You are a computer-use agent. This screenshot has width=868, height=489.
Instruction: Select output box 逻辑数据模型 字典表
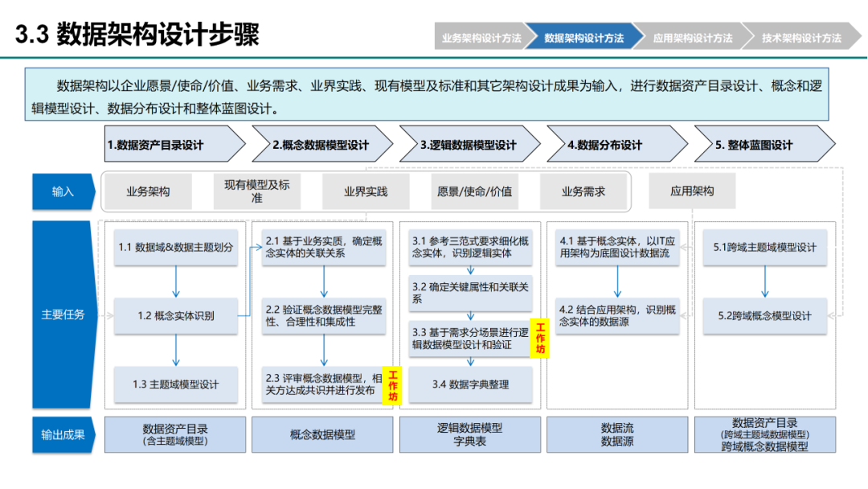click(x=470, y=435)
